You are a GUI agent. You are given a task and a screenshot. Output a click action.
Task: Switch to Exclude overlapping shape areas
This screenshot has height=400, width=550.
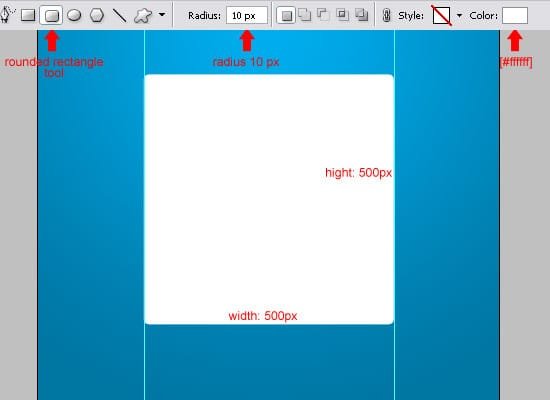pyautogui.click(x=361, y=15)
